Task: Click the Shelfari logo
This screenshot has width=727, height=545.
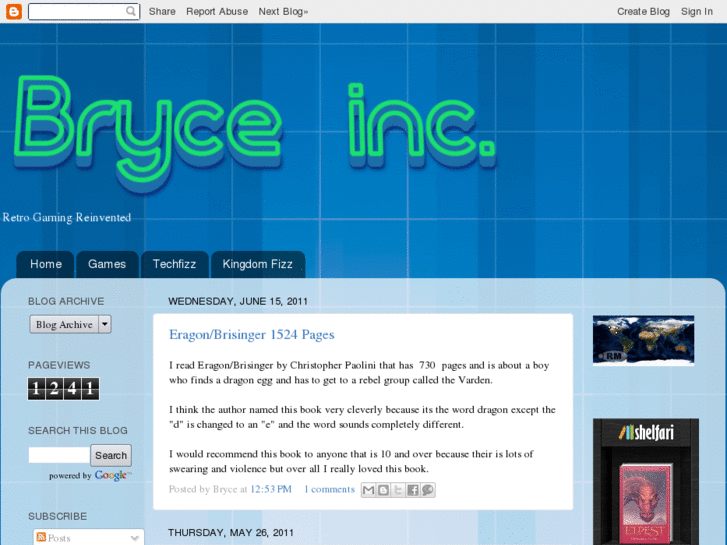Action: (646, 433)
